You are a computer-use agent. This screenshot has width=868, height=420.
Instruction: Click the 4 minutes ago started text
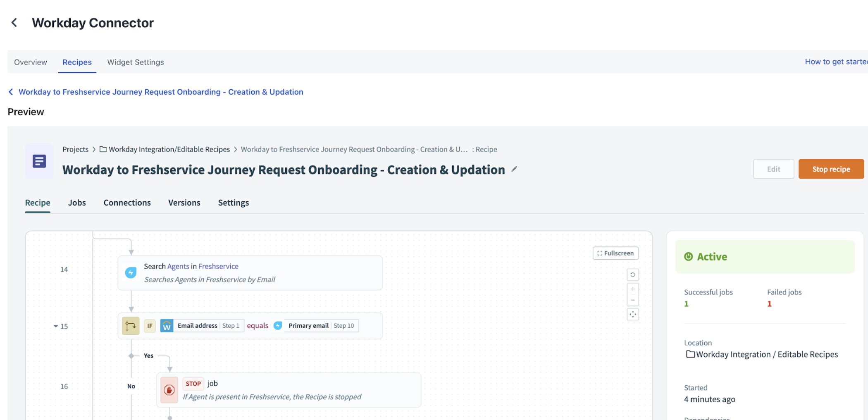pyautogui.click(x=709, y=399)
